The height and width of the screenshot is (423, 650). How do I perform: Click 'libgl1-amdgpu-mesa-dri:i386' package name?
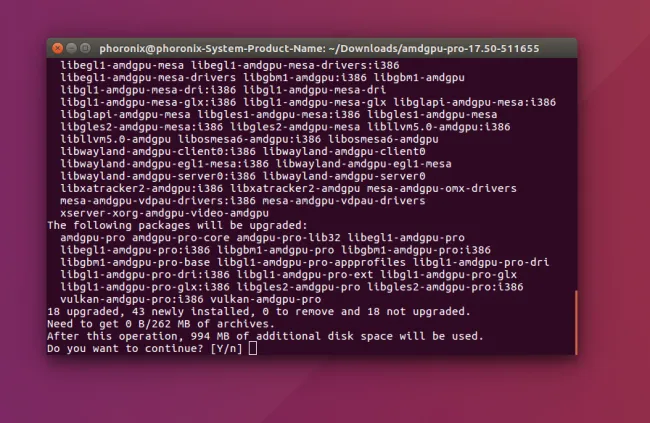pyautogui.click(x=148, y=90)
